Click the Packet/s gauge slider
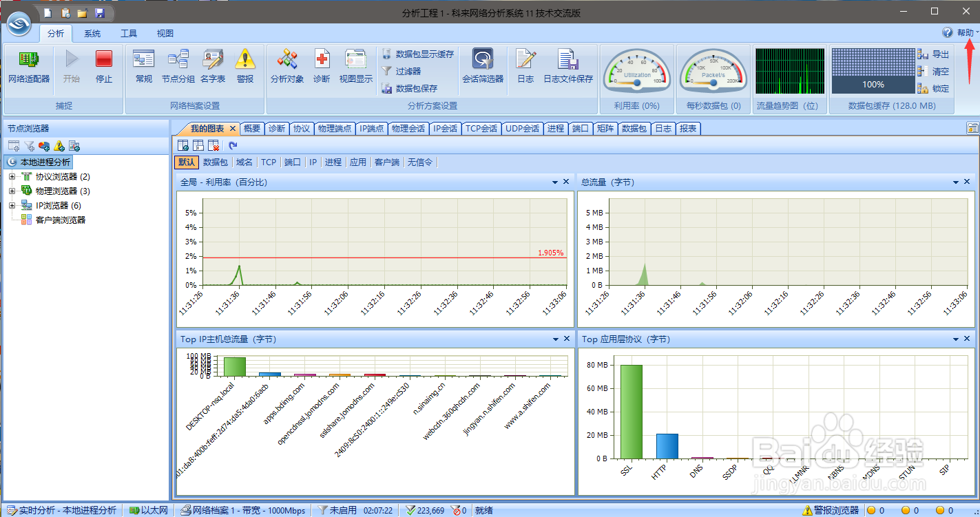 [713, 83]
